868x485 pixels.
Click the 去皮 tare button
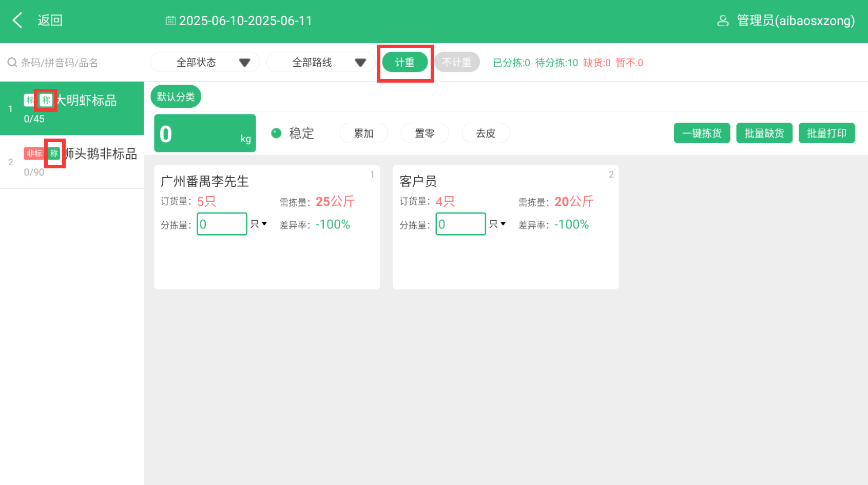pos(486,133)
